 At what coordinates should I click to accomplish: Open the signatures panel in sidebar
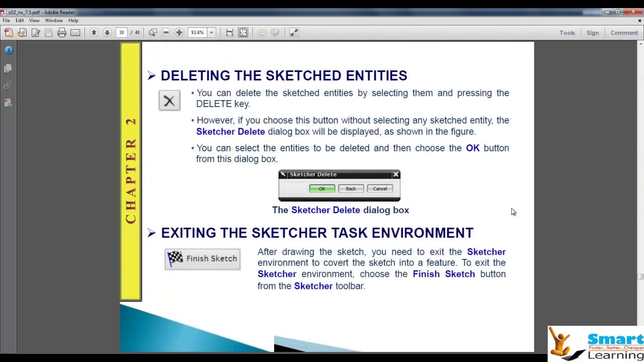[8, 103]
